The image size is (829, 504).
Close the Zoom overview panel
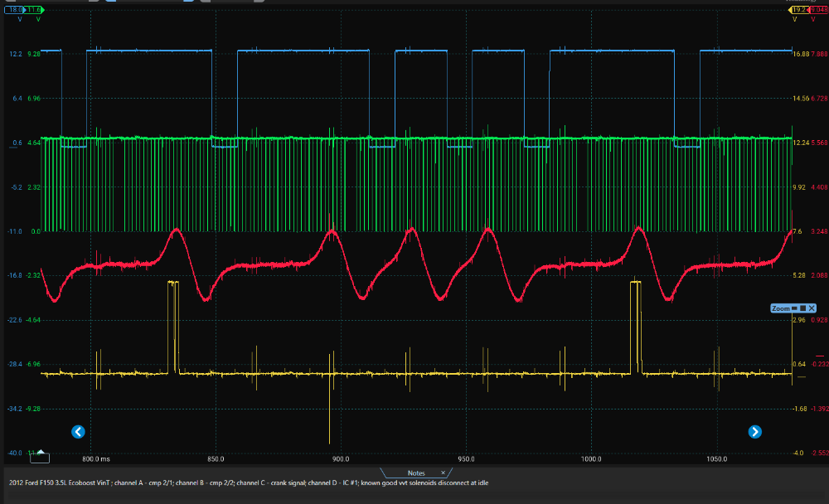pos(812,308)
